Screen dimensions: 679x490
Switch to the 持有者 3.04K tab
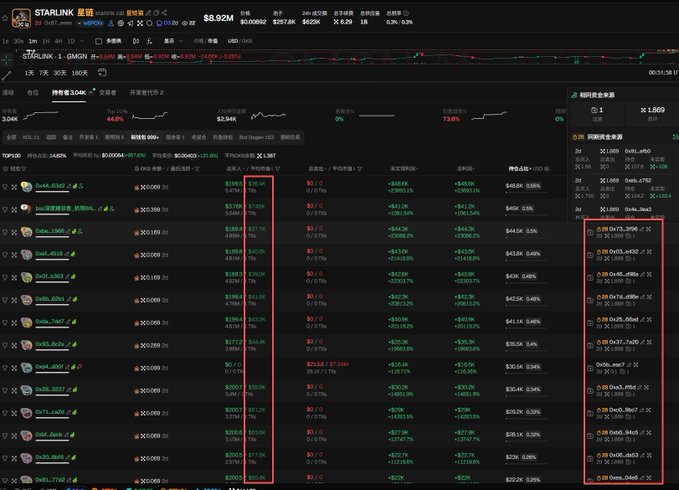[x=69, y=93]
